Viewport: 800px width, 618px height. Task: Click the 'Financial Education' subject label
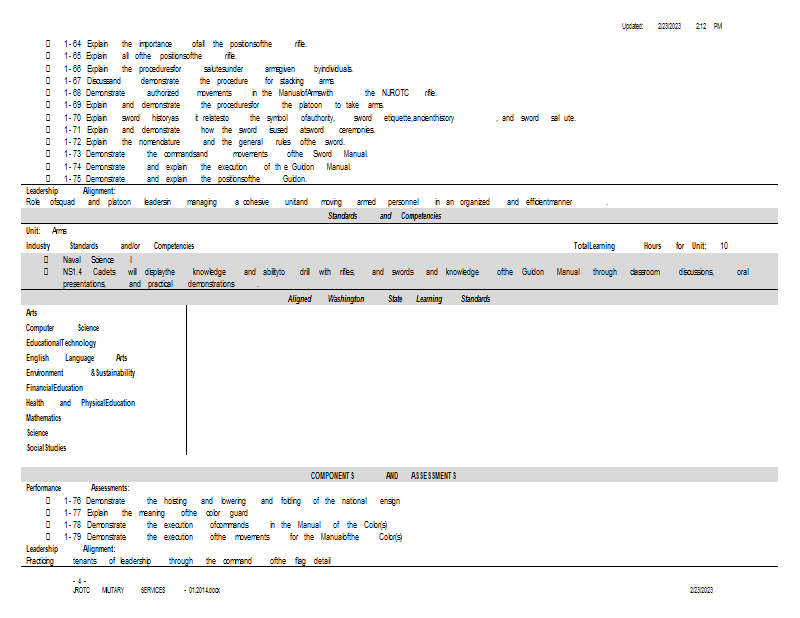(54, 388)
